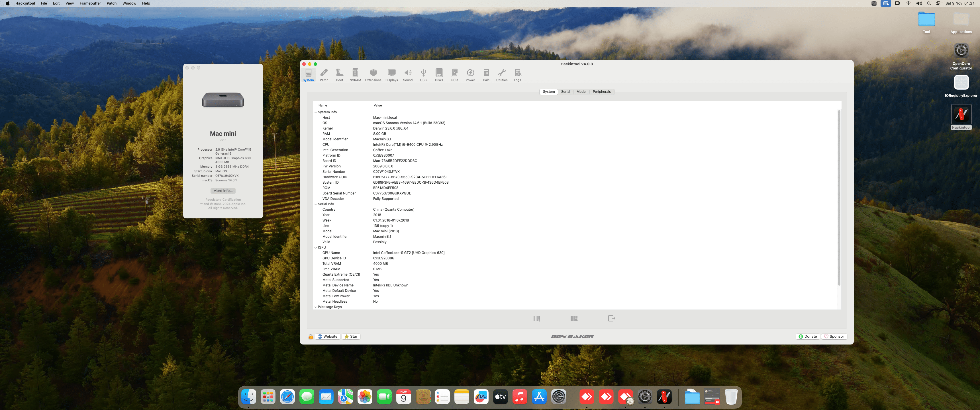980x410 pixels.
Task: Switch to the Model tab
Action: pos(581,92)
